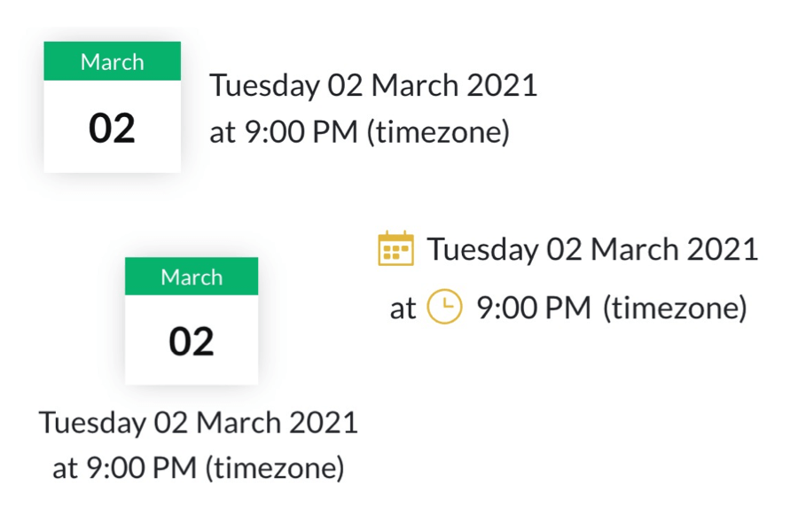Select green March header of card with text beneath it
This screenshot has height=532, width=798.
[192, 277]
